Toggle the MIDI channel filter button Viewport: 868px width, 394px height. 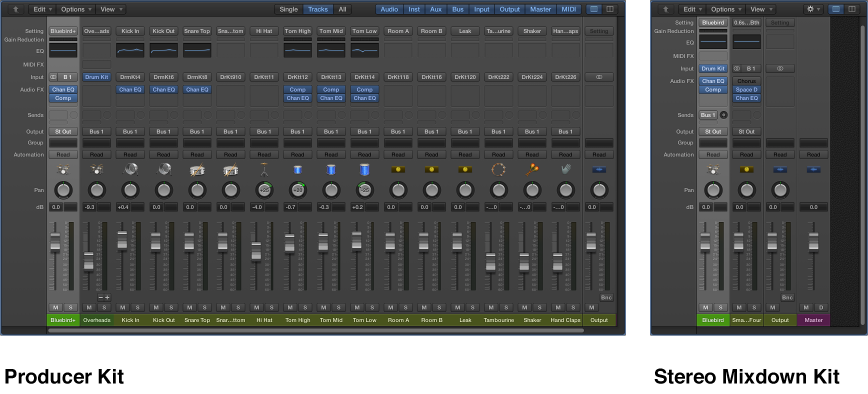click(x=569, y=9)
